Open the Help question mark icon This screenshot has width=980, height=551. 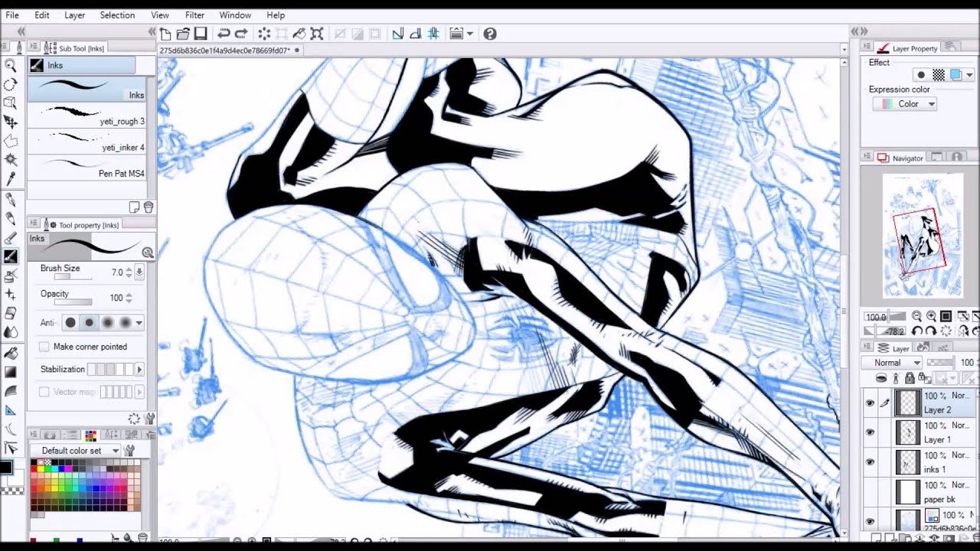point(490,34)
